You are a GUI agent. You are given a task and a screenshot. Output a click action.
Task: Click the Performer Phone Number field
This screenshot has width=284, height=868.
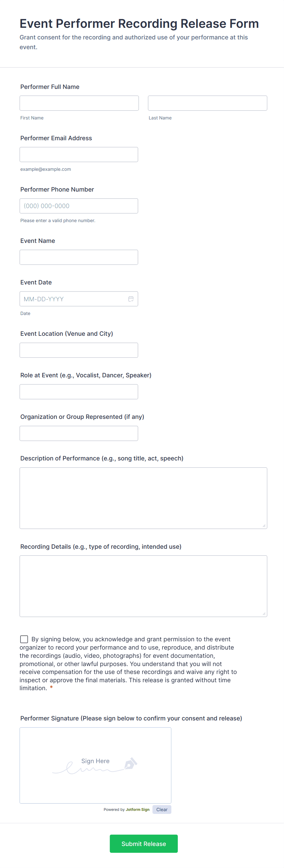[x=79, y=206]
